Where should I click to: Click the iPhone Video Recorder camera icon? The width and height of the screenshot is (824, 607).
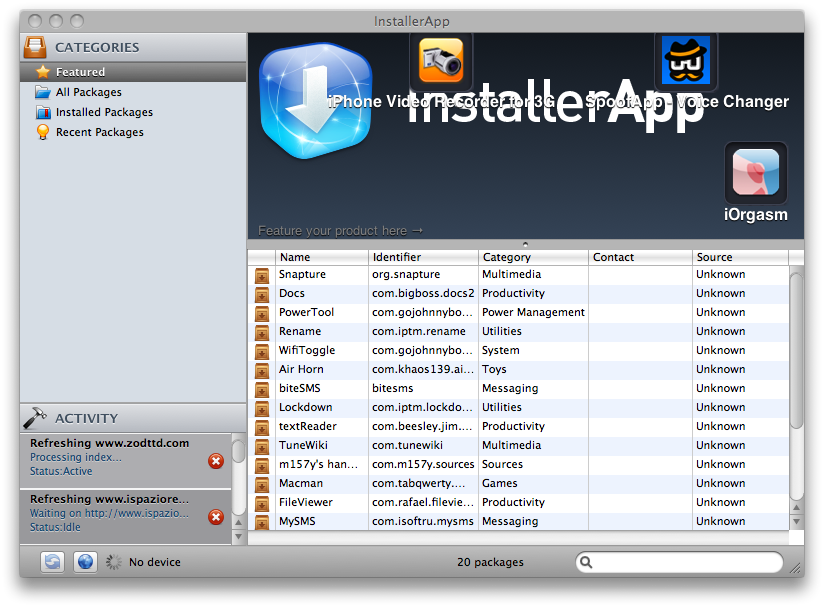pos(441,60)
